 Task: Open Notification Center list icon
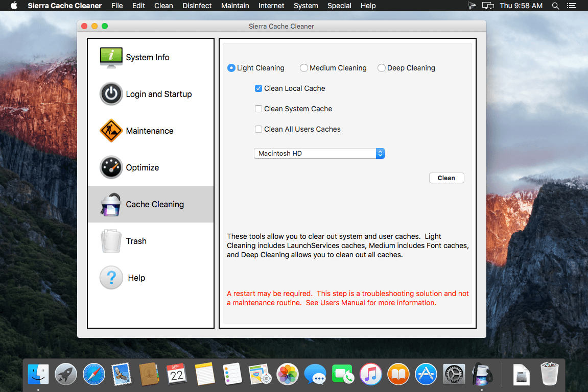[572, 6]
